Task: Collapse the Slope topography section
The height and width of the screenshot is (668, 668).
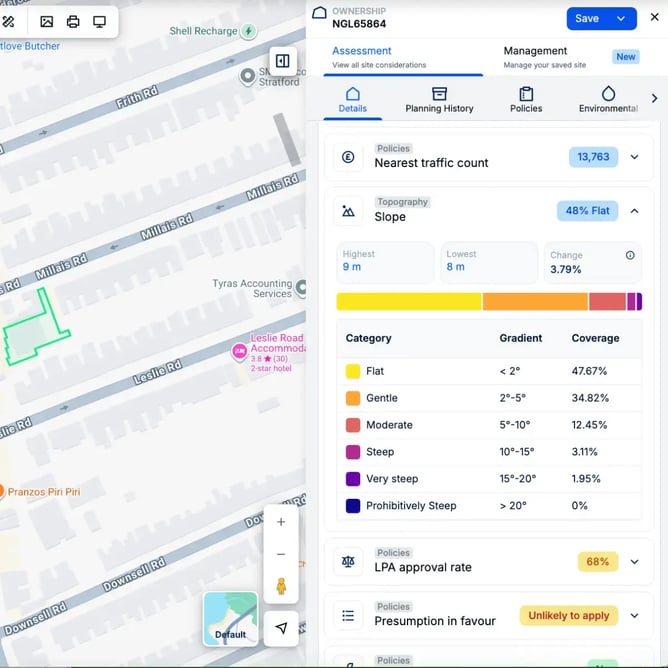Action: (x=634, y=211)
